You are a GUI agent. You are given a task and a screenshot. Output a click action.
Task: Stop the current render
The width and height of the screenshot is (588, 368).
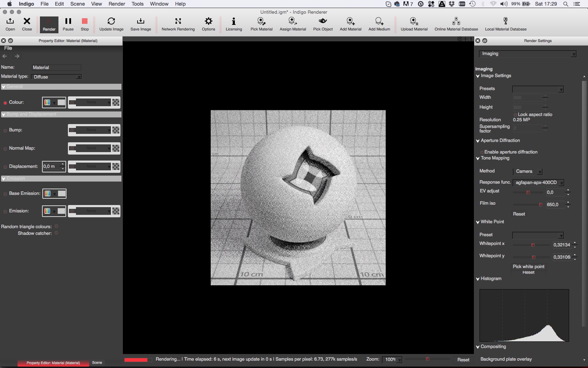coord(85,24)
